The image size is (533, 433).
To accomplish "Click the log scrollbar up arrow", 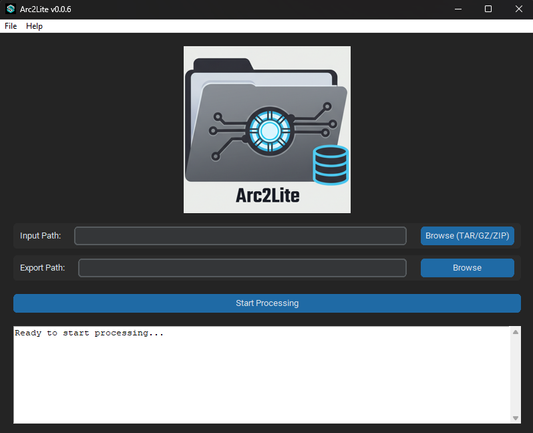I will [515, 332].
